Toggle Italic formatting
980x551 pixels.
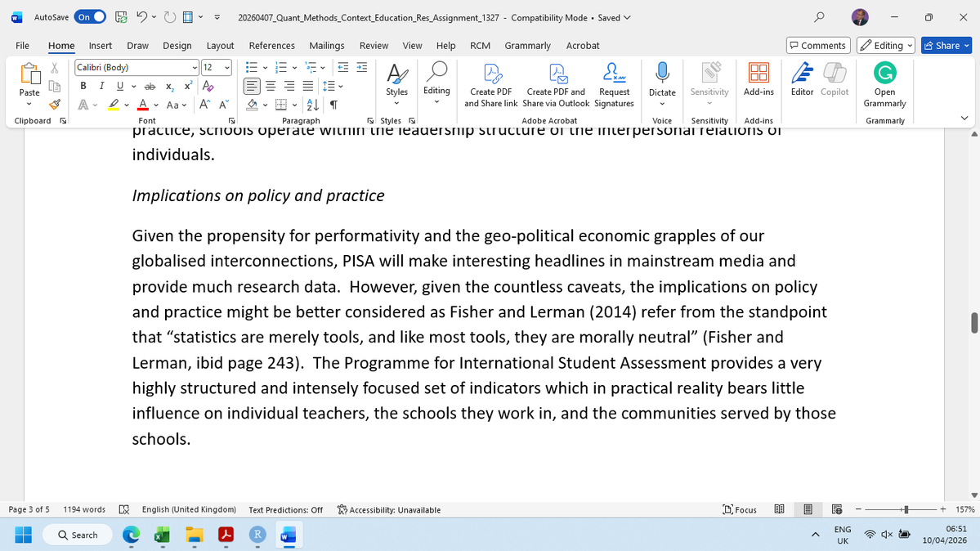101,87
